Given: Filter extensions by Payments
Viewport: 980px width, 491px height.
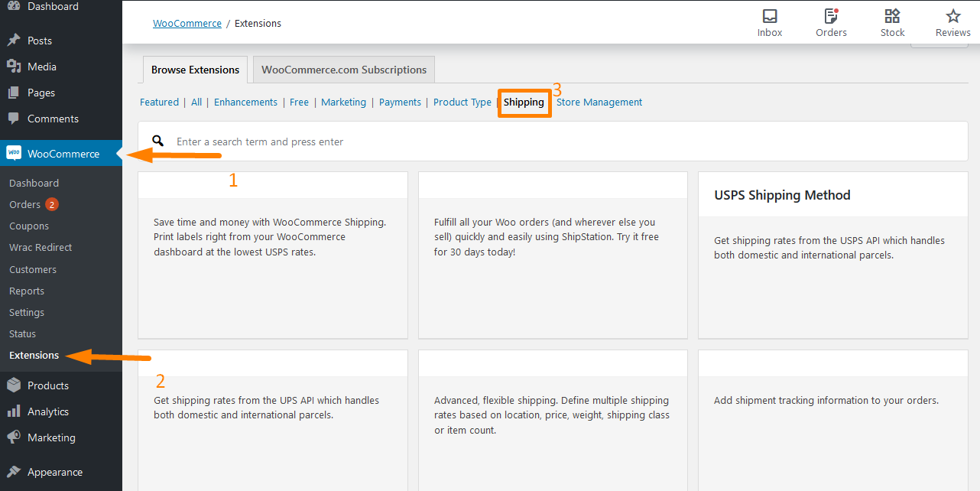Looking at the screenshot, I should (x=400, y=102).
